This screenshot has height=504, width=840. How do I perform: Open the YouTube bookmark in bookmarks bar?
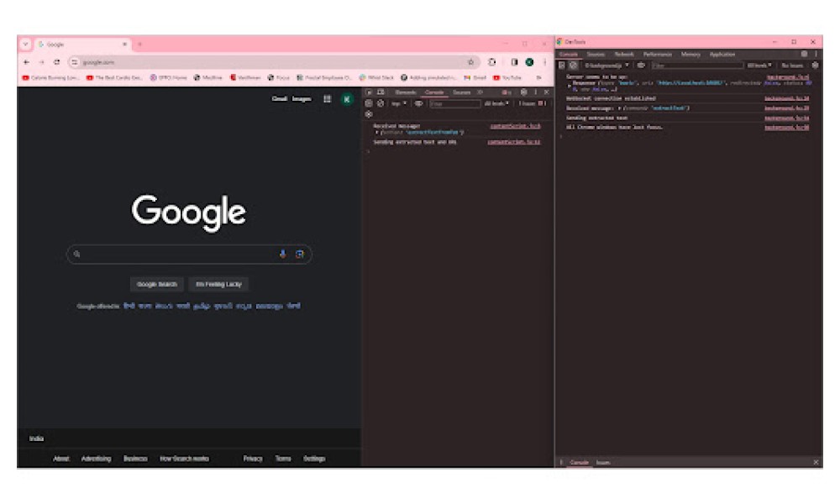tap(507, 77)
